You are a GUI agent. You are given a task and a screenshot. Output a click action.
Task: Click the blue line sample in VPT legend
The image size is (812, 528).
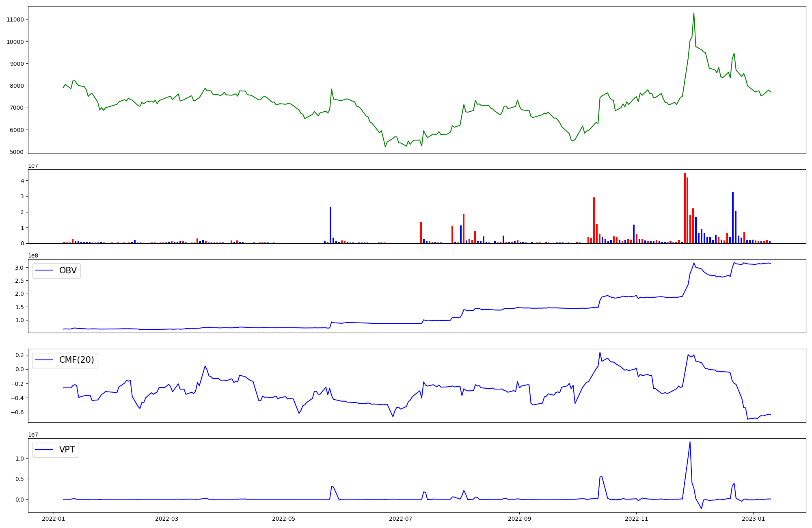(x=44, y=450)
